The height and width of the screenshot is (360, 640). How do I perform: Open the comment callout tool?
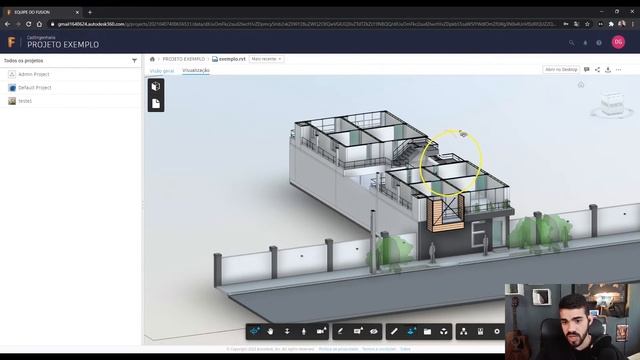(358, 331)
